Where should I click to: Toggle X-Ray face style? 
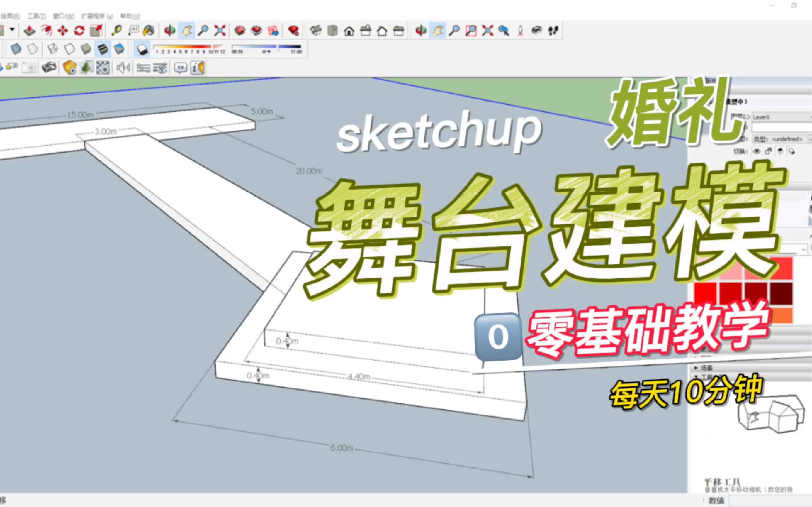pyautogui.click(x=16, y=49)
